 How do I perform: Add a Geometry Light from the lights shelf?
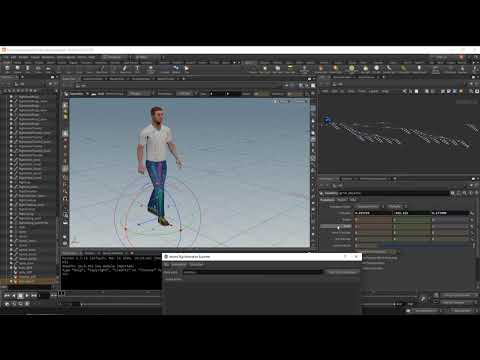pos(304,69)
